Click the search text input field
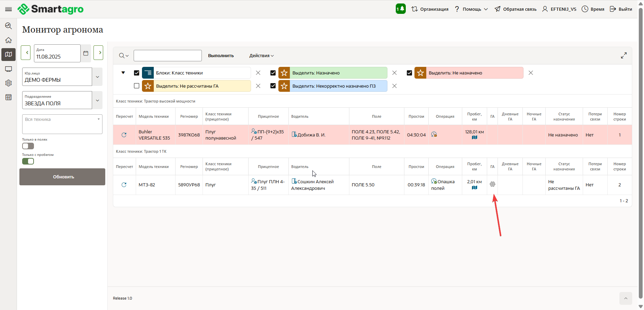 [168, 56]
